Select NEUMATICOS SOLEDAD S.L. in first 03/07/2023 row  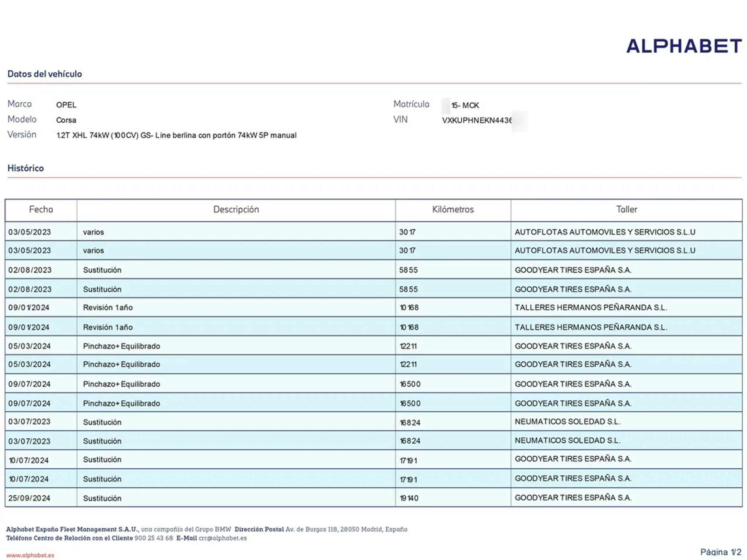click(x=567, y=421)
